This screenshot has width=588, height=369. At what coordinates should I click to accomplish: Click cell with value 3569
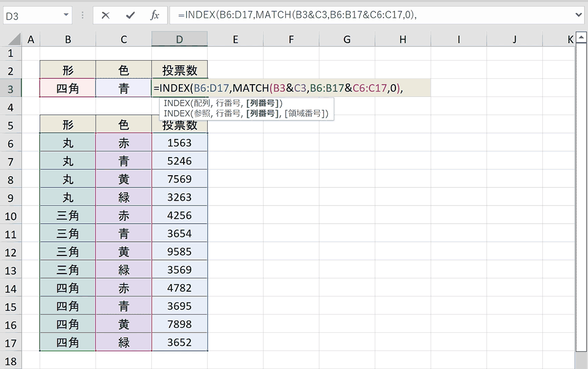[179, 270]
